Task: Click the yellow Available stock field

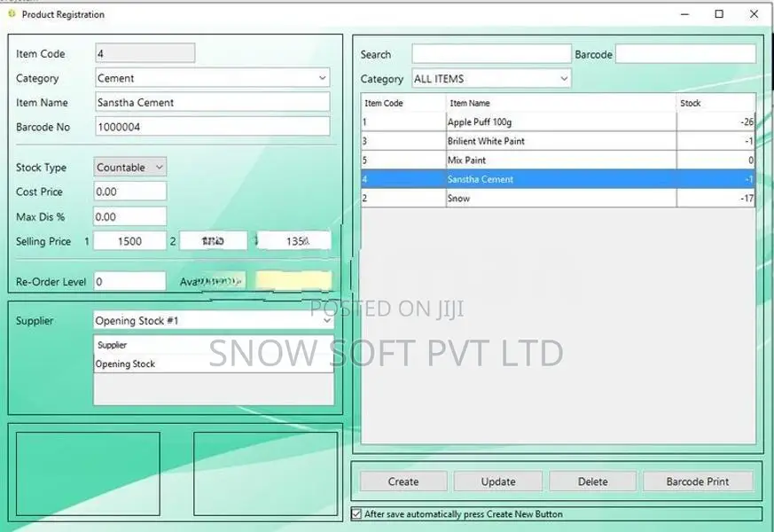Action: [293, 280]
